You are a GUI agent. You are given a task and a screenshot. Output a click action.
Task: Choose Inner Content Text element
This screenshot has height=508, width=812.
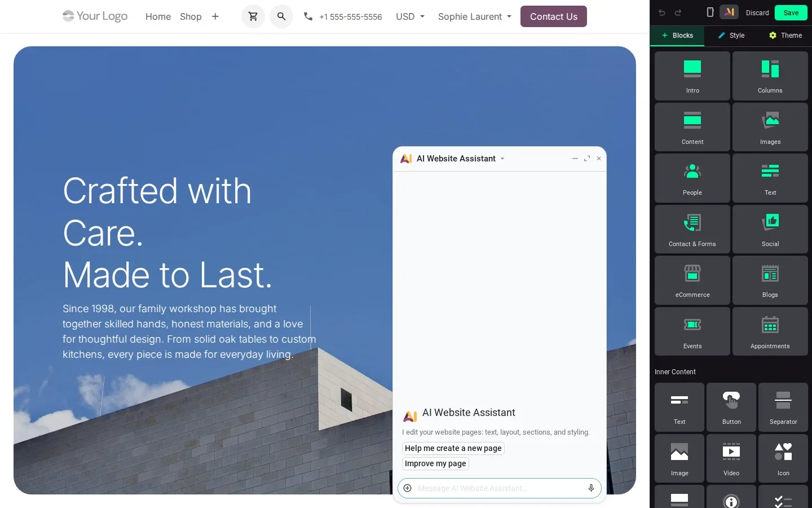click(679, 407)
